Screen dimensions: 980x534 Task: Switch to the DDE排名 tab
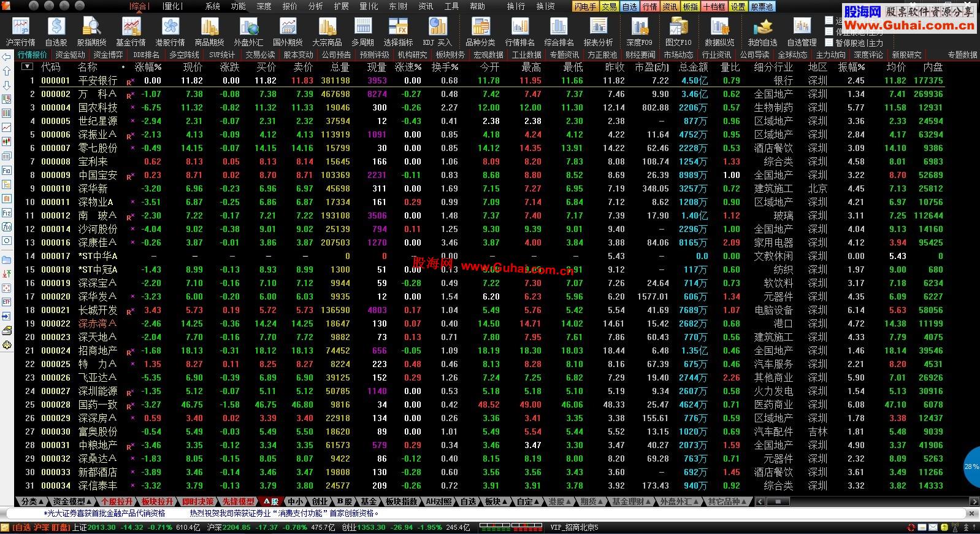tap(146, 55)
